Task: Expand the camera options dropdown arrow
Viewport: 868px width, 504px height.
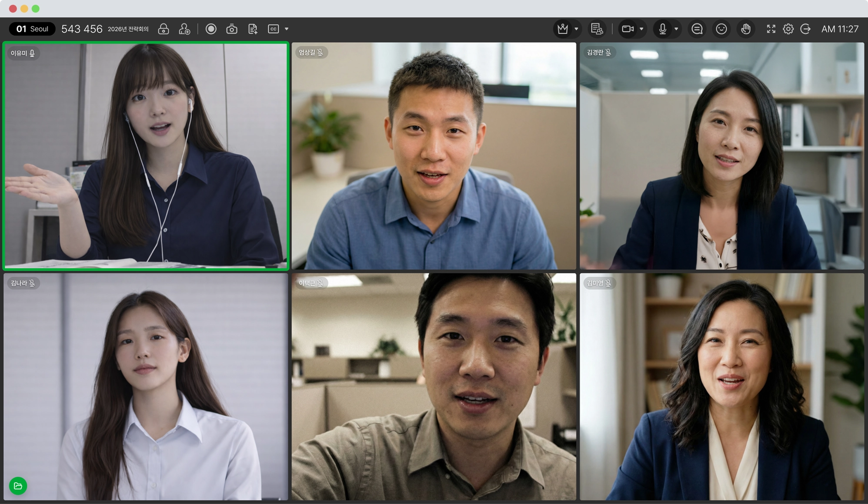Action: pyautogui.click(x=641, y=29)
